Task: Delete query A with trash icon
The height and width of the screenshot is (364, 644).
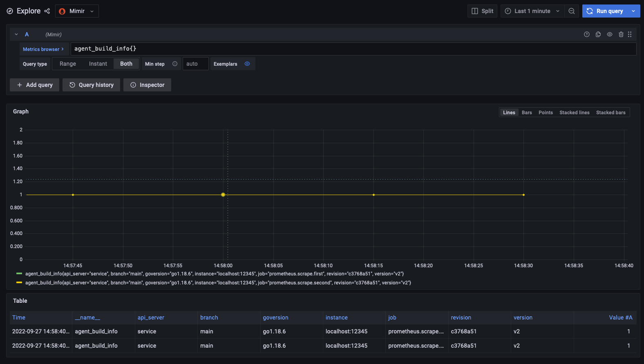Action: [621, 35]
